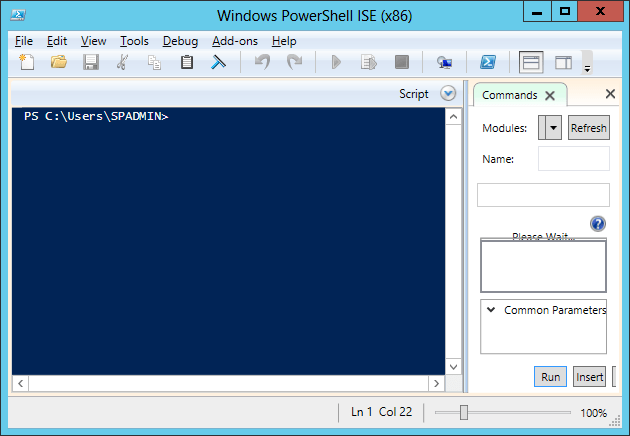Image resolution: width=630 pixels, height=436 pixels.
Task: Cut selection with scissors icon
Action: click(123, 62)
